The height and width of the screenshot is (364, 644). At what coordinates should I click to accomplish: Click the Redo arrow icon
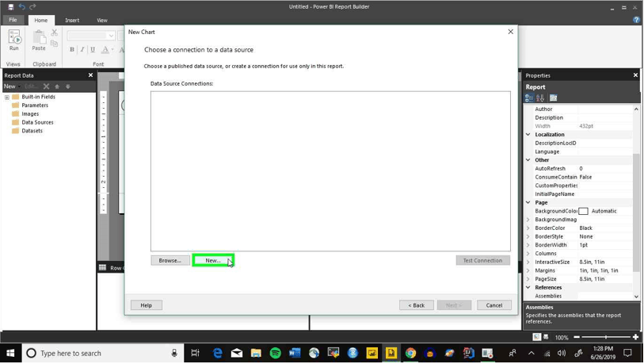32,6
